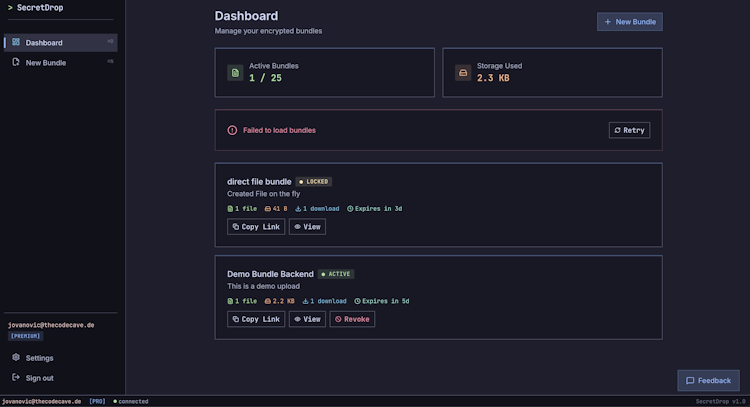Click the error alert icon

(232, 130)
